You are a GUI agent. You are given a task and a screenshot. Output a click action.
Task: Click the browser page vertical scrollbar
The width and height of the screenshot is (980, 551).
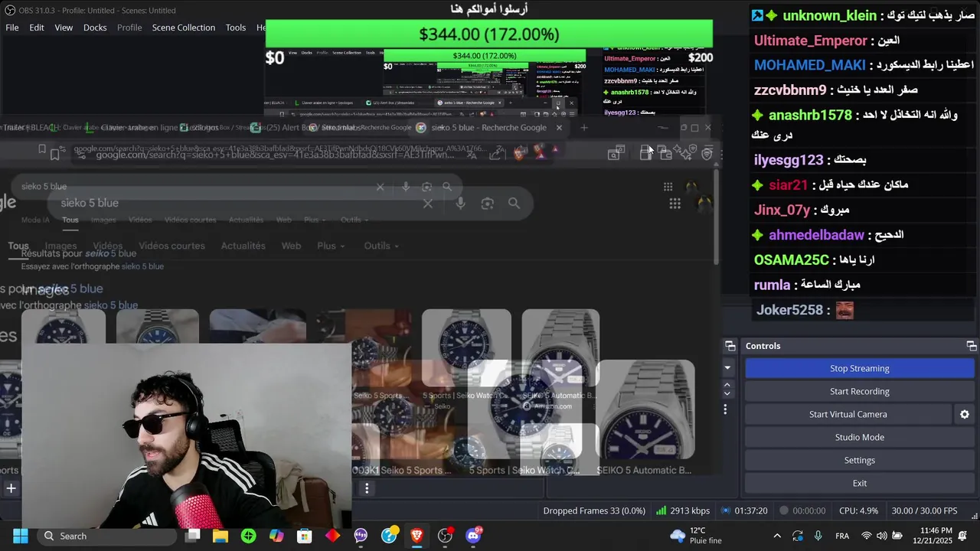pyautogui.click(x=717, y=218)
